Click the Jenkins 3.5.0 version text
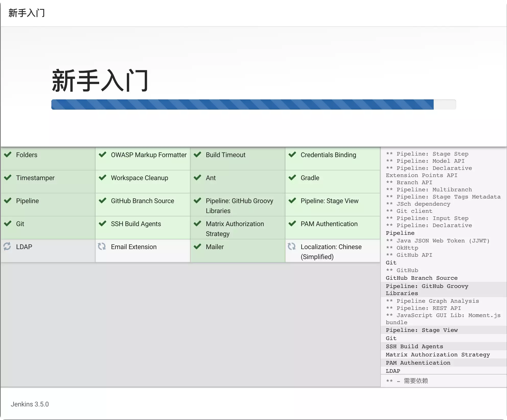The width and height of the screenshot is (507, 420). tap(30, 404)
